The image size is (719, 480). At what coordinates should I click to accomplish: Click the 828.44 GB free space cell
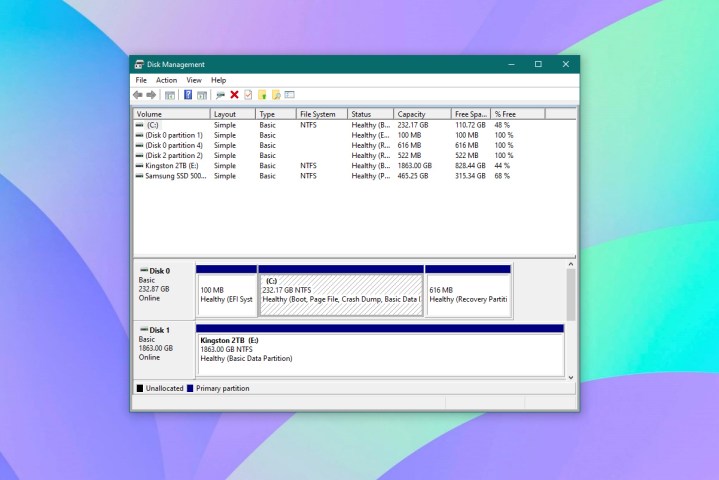click(470, 166)
